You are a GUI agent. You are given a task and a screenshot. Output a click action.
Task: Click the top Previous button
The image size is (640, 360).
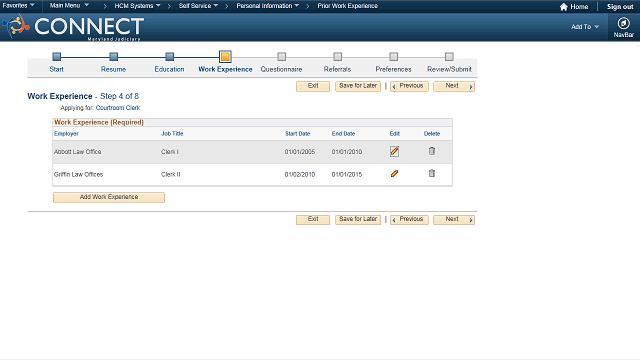coord(409,86)
